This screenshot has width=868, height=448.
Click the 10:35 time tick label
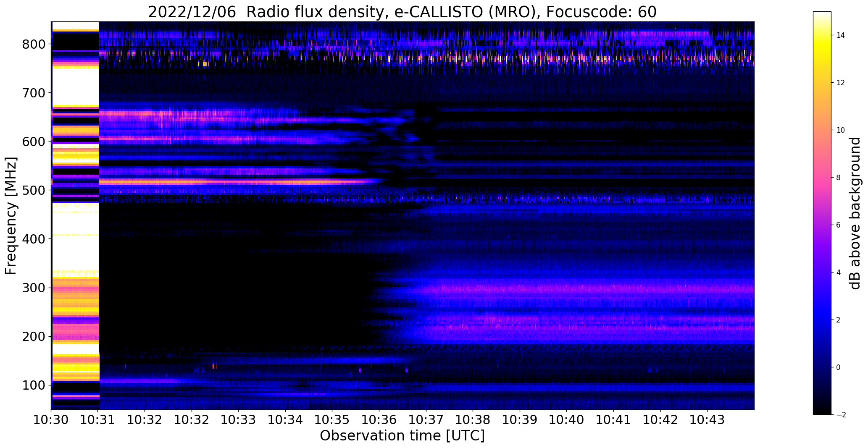(332, 419)
